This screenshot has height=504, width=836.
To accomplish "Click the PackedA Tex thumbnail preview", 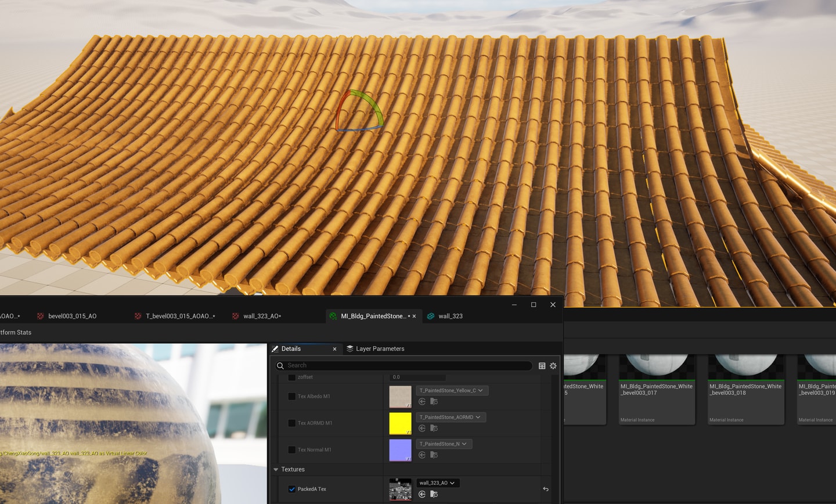I will [x=400, y=489].
